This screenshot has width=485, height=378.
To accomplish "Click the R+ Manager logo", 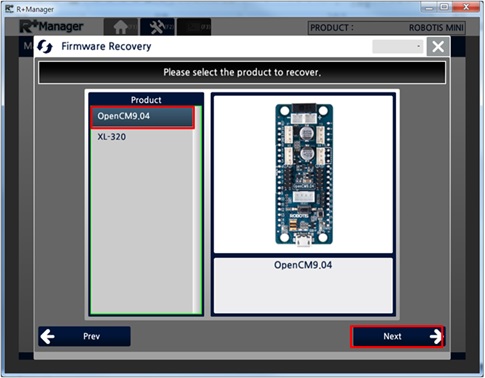I will click(x=51, y=27).
